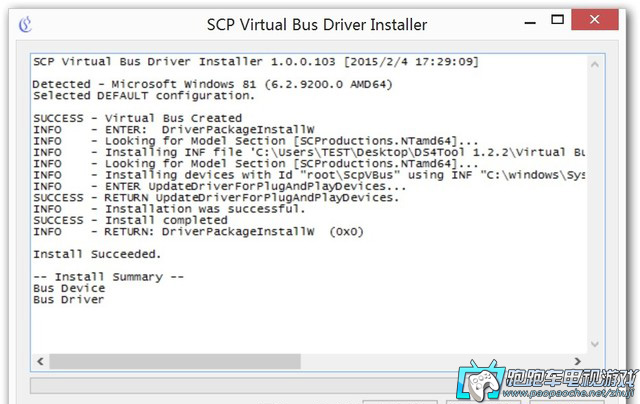Click 'SUCCESS - RETURN UpdateDriverForPlugAndPlayDevices.' line
This screenshot has width=640, height=404.
point(216,198)
